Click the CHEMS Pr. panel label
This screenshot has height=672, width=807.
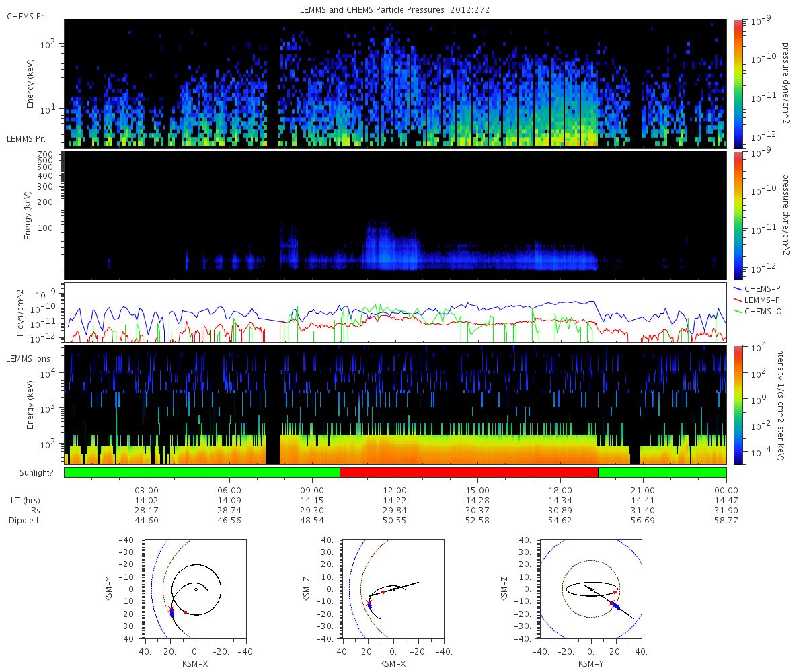click(x=26, y=16)
